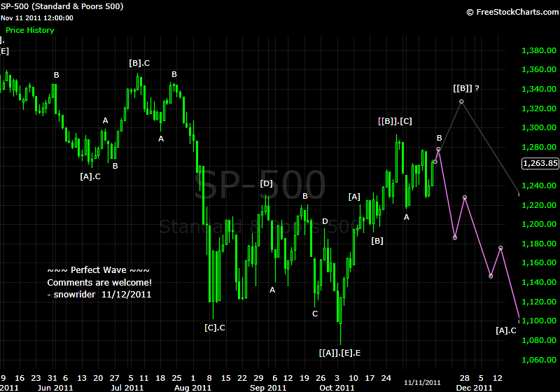Click the Sep 2011 month label
560x392 pixels.
click(268, 388)
